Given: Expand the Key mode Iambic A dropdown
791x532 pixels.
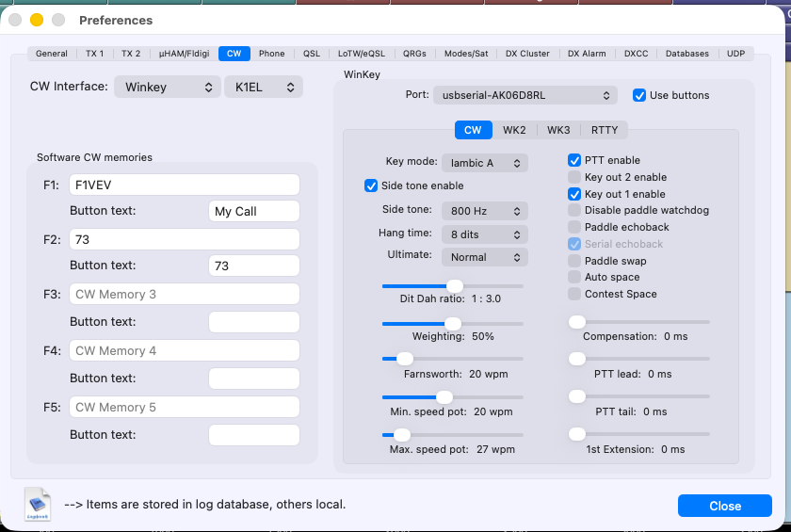Looking at the screenshot, I should pyautogui.click(x=484, y=163).
